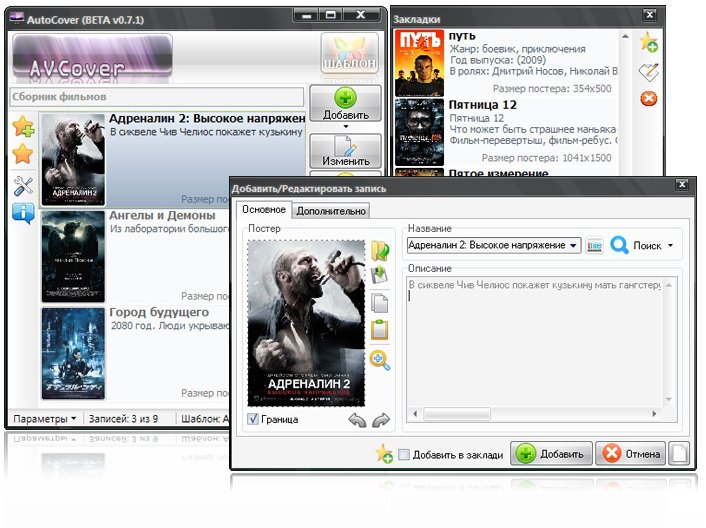The height and width of the screenshot is (528, 706).
Task: Open the Поиск search dropdown arrow
Action: click(670, 245)
